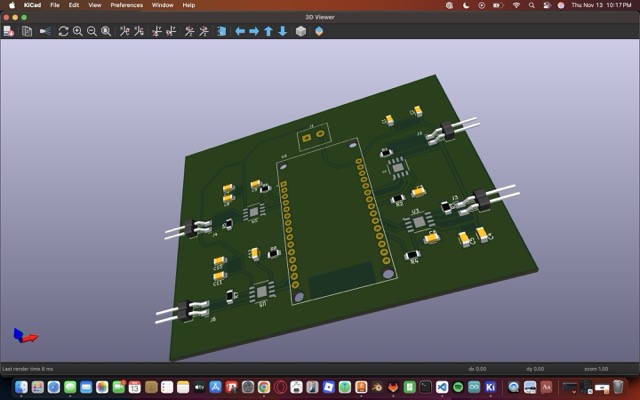Redraw the 3D view
Image resolution: width=640 pixels, height=400 pixels.
(x=63, y=31)
